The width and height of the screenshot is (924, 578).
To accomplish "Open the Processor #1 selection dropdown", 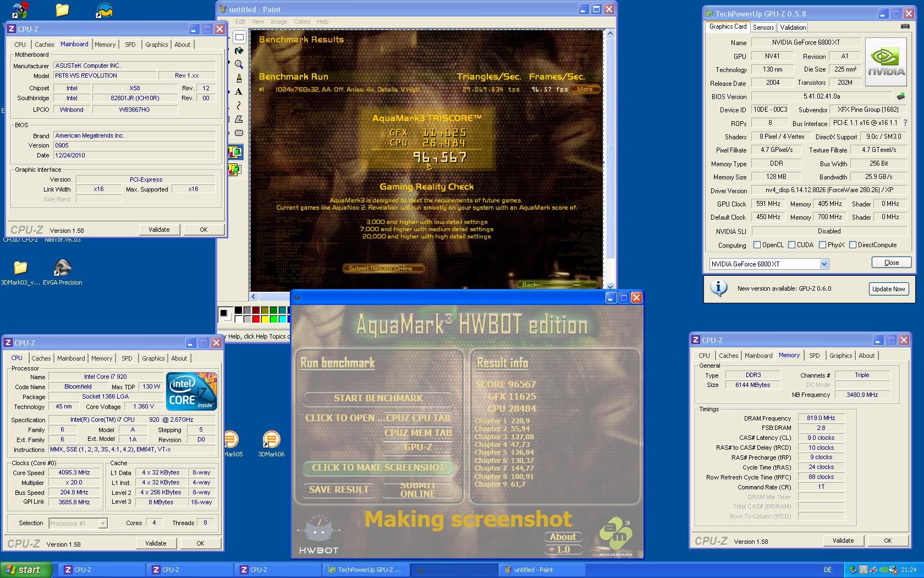I will point(103,524).
